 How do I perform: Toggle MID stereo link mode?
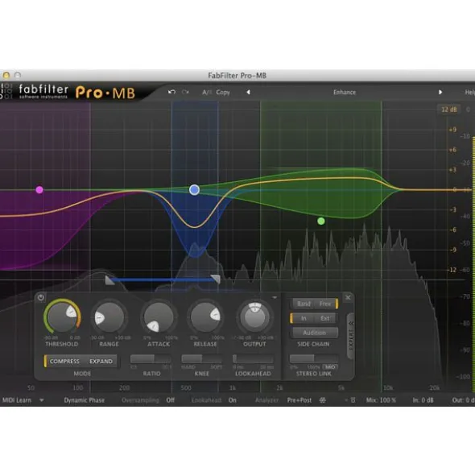point(330,367)
